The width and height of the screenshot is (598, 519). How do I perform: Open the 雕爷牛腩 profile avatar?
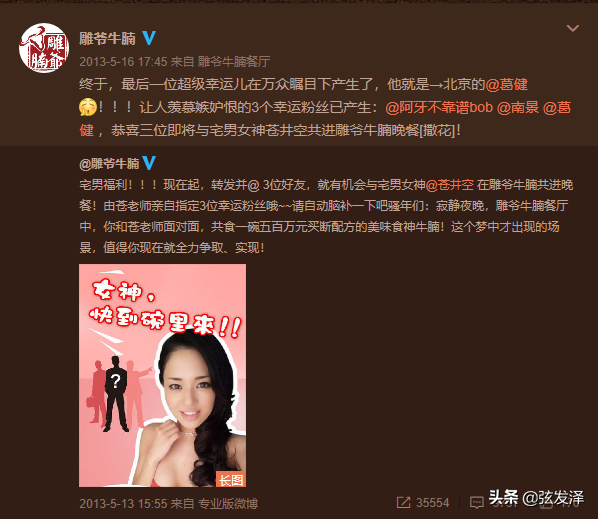44,48
